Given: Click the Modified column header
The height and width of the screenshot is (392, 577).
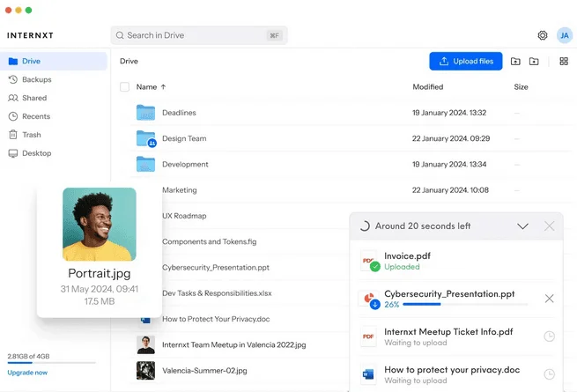Looking at the screenshot, I should click(428, 87).
